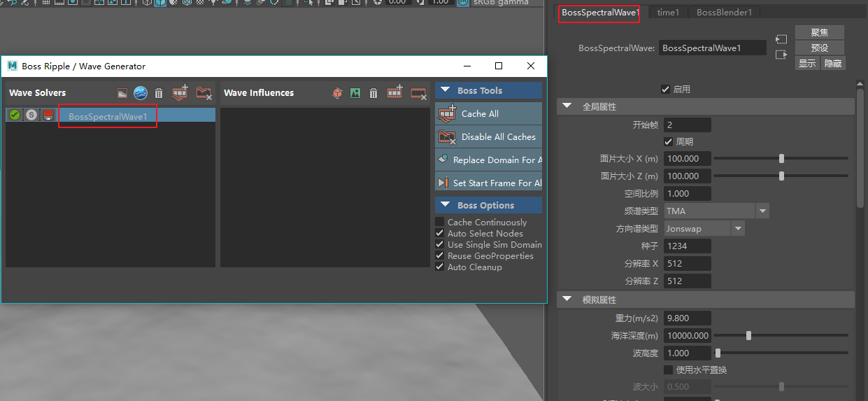Click the 空间比例 field

tap(688, 193)
